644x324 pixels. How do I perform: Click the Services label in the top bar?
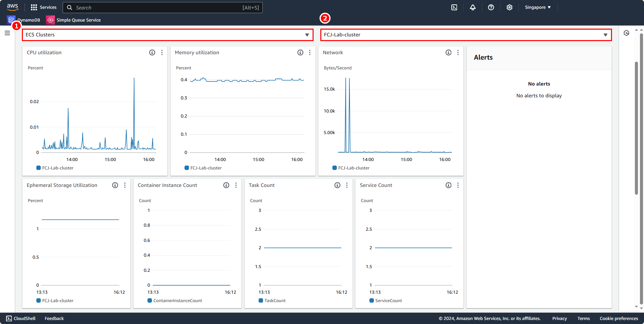pyautogui.click(x=48, y=7)
